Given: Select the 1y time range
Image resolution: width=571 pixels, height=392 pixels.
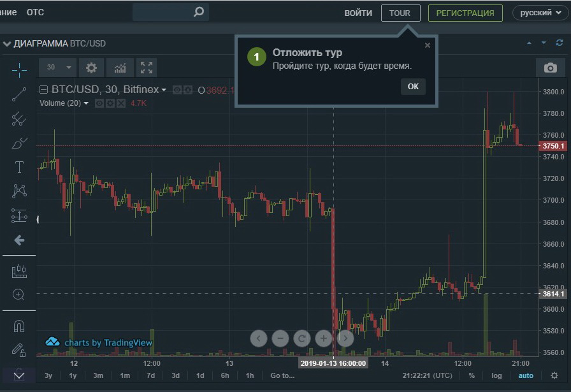Looking at the screenshot, I should tap(73, 375).
